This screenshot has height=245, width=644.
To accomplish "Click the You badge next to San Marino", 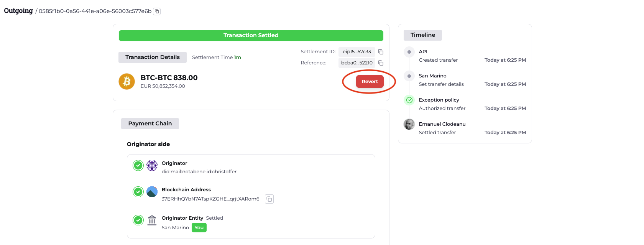I will pyautogui.click(x=199, y=228).
